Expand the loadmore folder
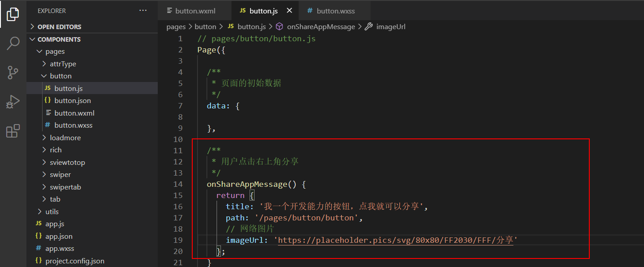 coord(92,138)
